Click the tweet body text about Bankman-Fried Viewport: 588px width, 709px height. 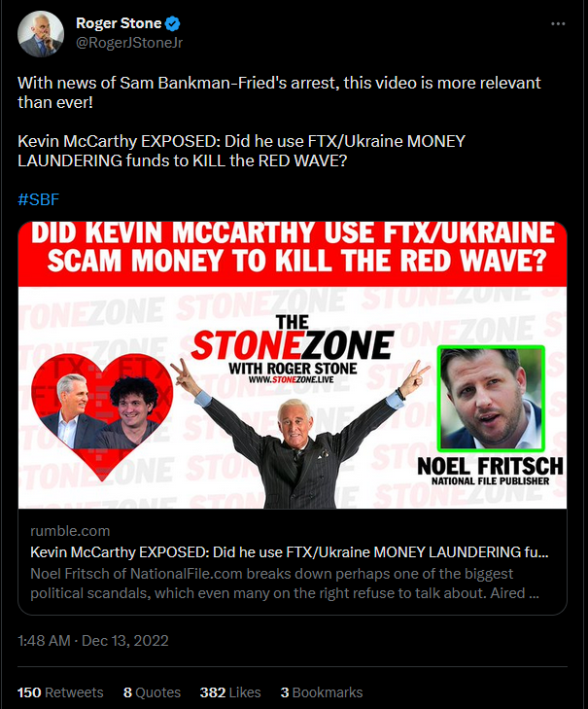coord(279,92)
